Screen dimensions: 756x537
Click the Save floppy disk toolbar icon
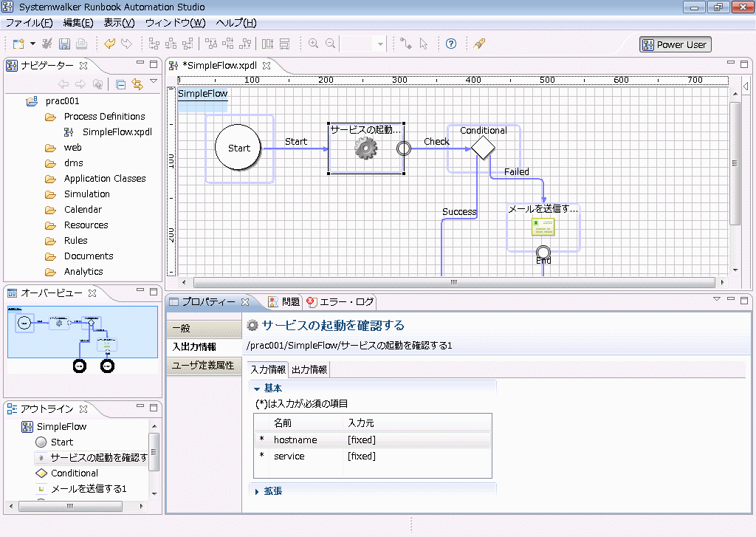[x=64, y=44]
